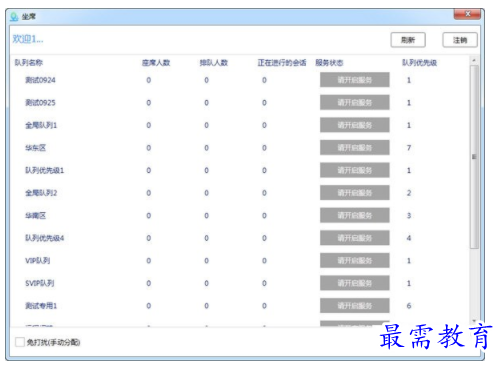
Task: Click the 队列优先级 column header
Action: [419, 63]
